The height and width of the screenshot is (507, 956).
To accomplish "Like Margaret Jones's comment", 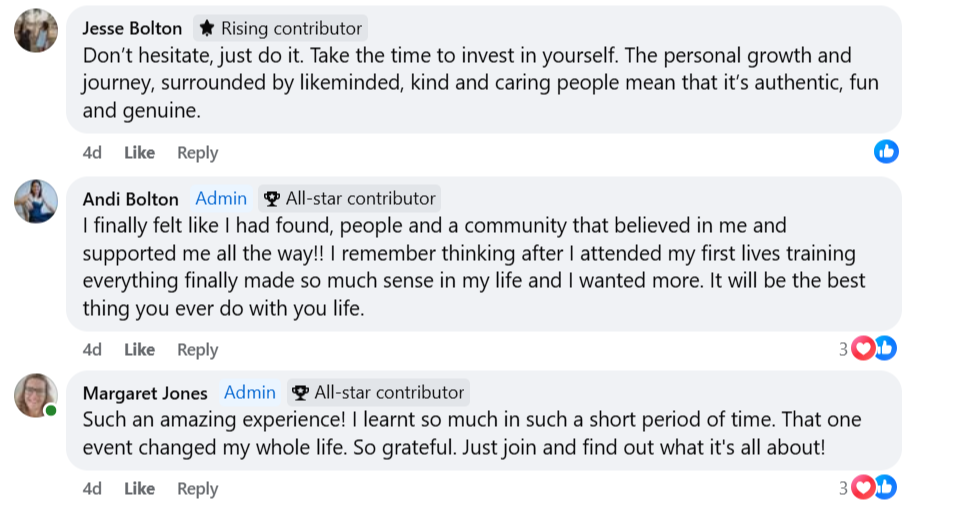I will (139, 488).
